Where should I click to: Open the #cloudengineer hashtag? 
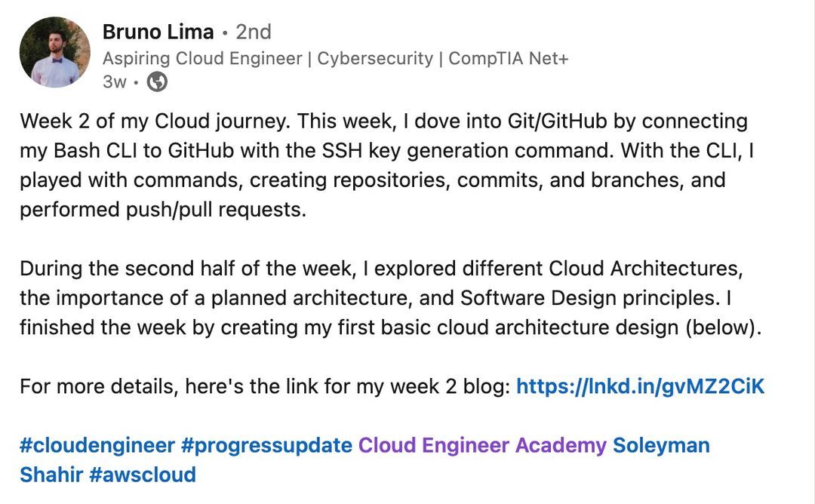(x=97, y=446)
